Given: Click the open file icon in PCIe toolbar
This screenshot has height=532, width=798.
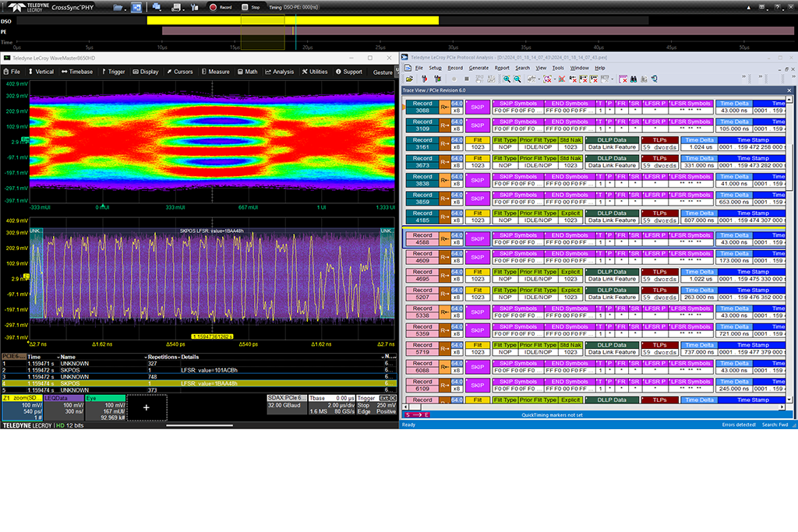Looking at the screenshot, I should click(x=408, y=79).
